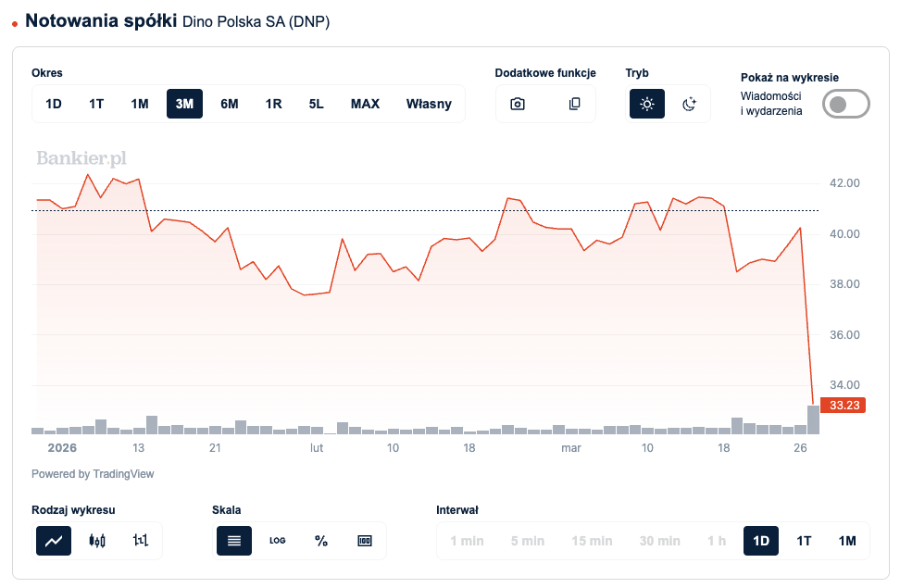The image size is (900, 588).
Task: Click the copy chart icon
Action: [574, 104]
